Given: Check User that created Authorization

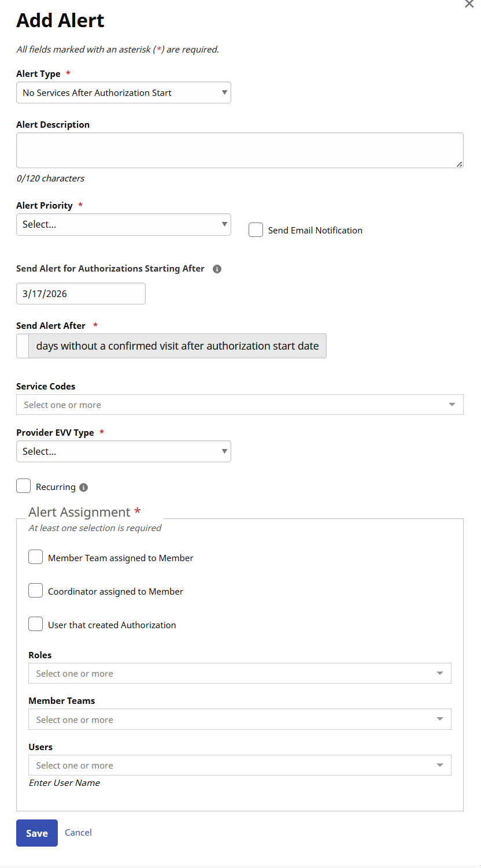Looking at the screenshot, I should click(x=36, y=624).
